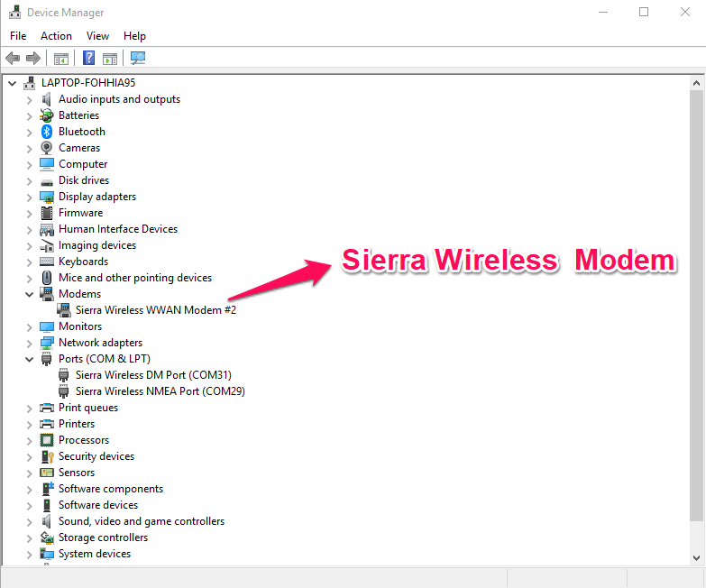Expand the Bluetooth category
Screen dimensions: 706x588
[29, 133]
